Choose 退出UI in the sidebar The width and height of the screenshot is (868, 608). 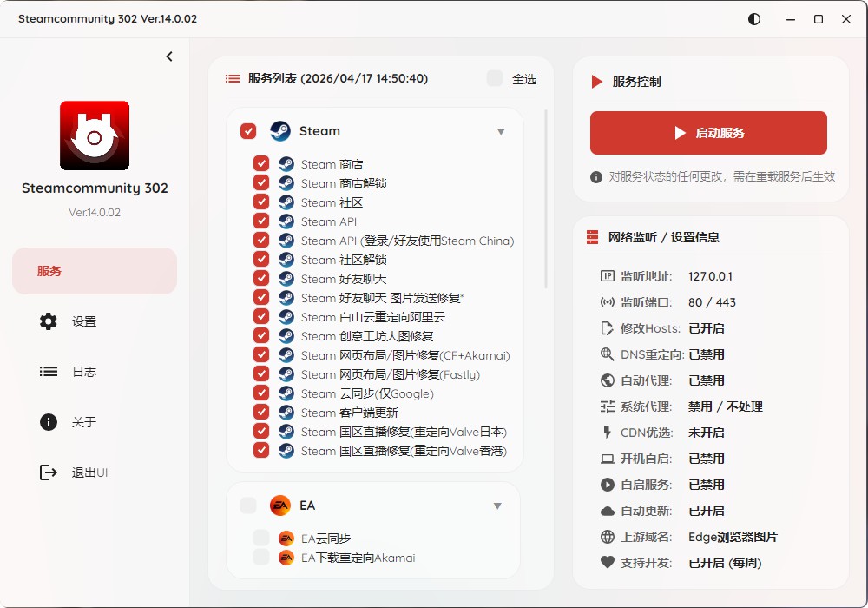[x=95, y=473]
